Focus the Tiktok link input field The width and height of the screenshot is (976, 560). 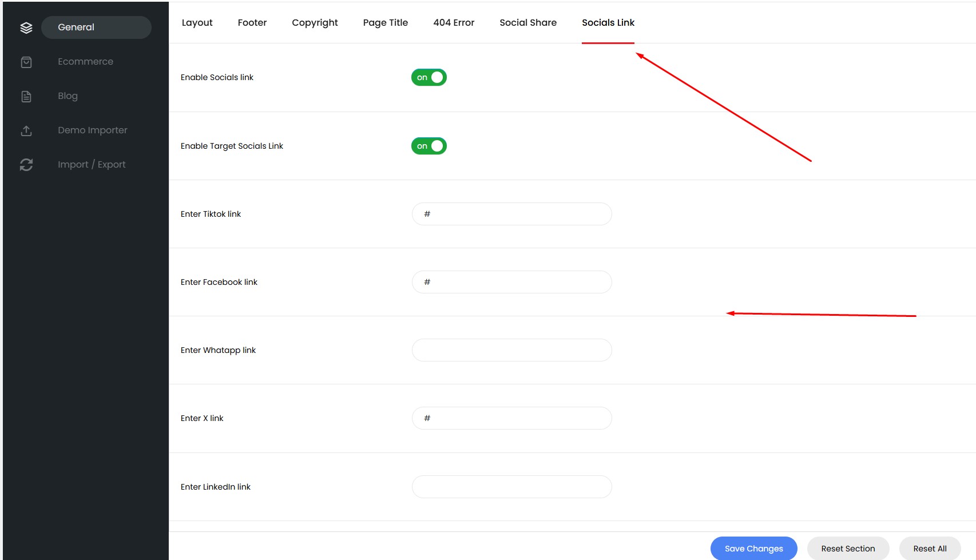(511, 214)
